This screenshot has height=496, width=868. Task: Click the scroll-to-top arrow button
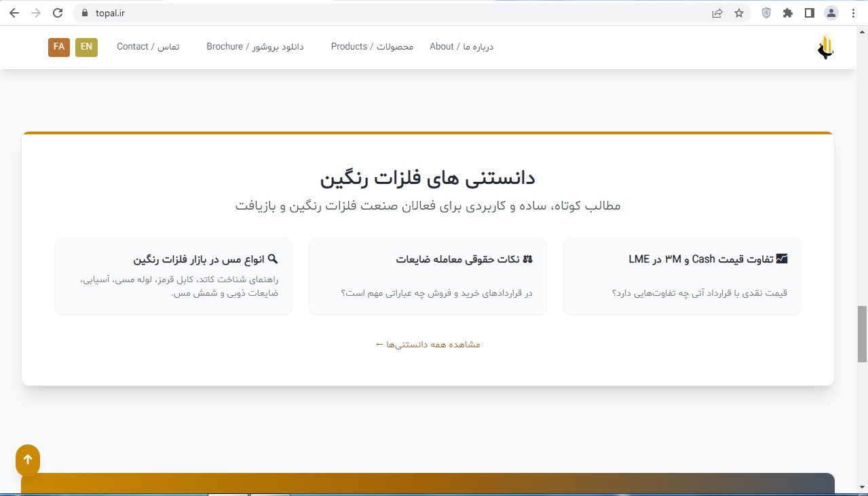pos(28,460)
